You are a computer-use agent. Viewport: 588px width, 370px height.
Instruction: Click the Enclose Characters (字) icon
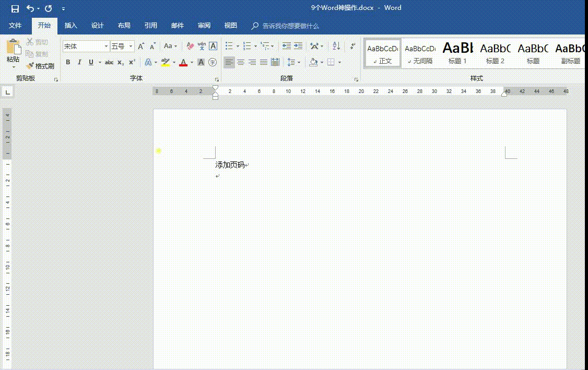tap(213, 62)
